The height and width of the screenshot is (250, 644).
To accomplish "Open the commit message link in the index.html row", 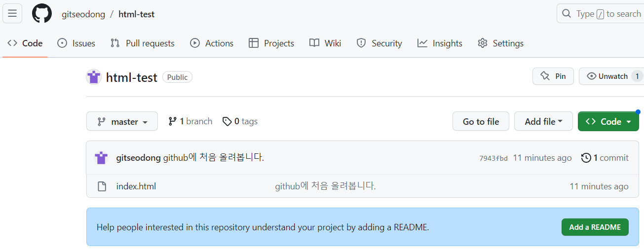I will [x=326, y=186].
